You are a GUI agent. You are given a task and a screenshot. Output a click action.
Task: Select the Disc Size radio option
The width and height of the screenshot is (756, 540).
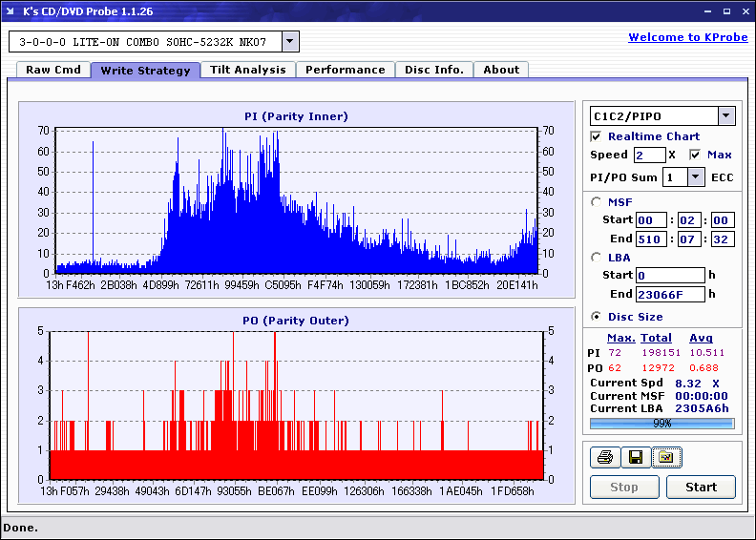coord(597,317)
